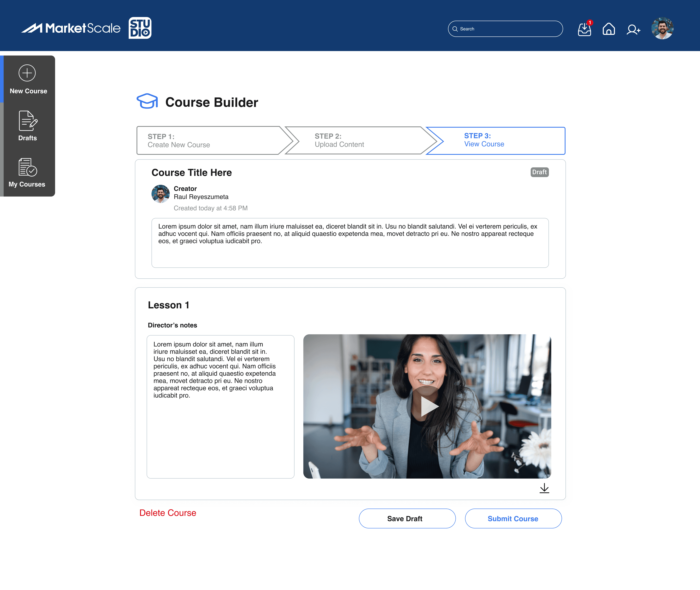This screenshot has height=590, width=700.
Task: Click the add user icon
Action: coord(633,29)
